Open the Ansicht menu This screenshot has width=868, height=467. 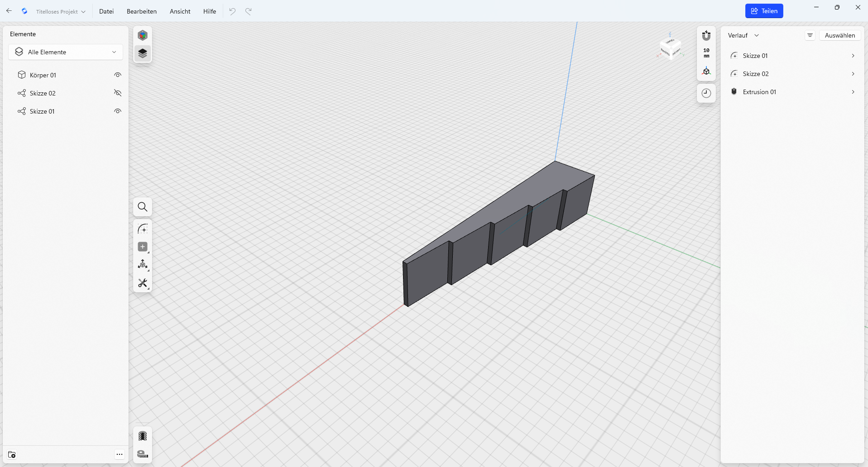point(180,11)
